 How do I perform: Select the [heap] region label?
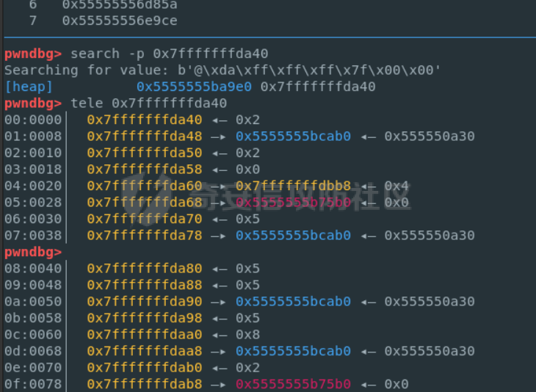tap(29, 87)
